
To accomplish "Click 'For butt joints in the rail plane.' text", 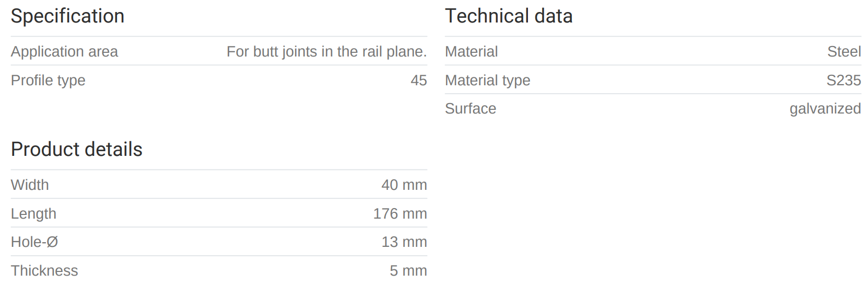I will (x=326, y=52).
